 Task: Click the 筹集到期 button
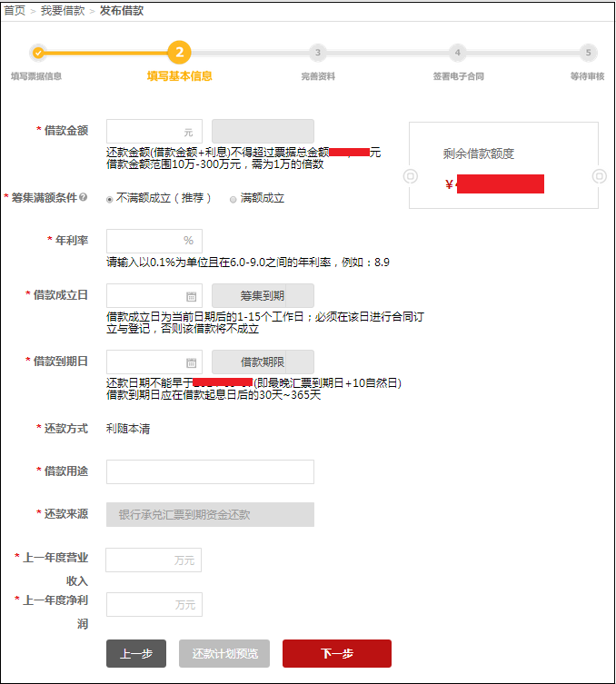(263, 296)
